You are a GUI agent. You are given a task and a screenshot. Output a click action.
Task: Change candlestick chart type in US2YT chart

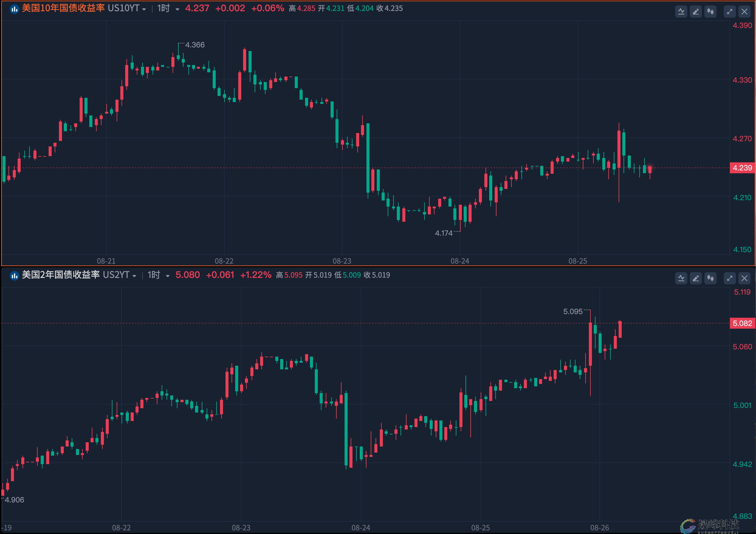point(710,278)
